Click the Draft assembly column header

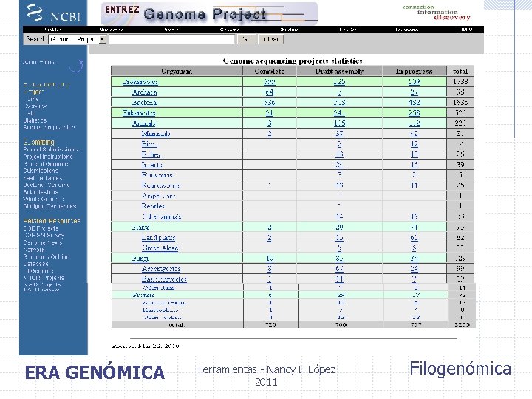point(339,71)
